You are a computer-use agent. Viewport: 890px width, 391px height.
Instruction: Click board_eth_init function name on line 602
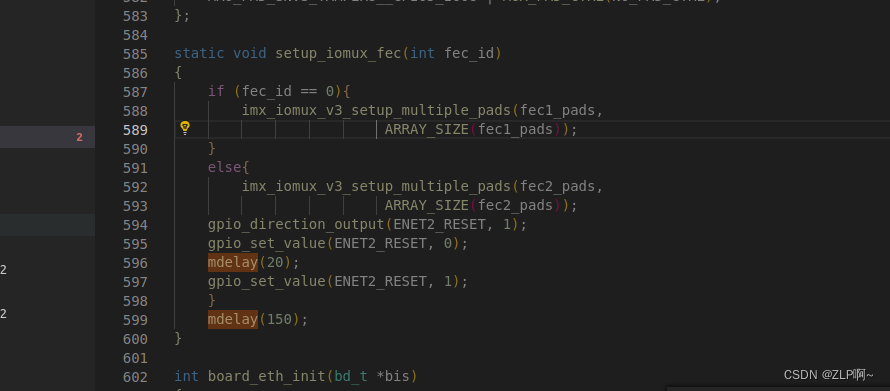267,377
